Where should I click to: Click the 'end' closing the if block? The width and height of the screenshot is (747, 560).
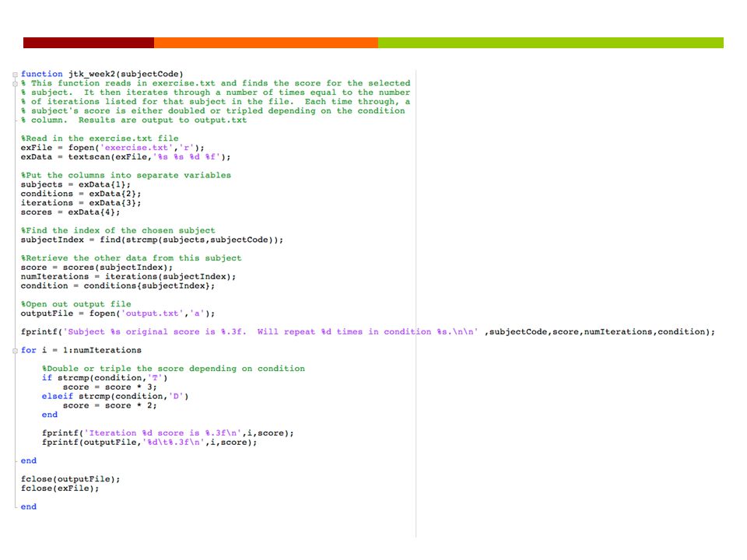click(x=50, y=415)
